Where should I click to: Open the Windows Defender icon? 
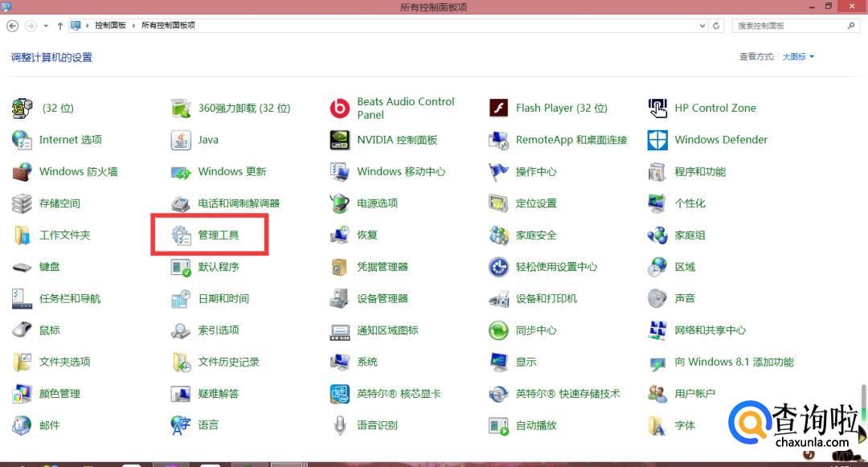[657, 140]
